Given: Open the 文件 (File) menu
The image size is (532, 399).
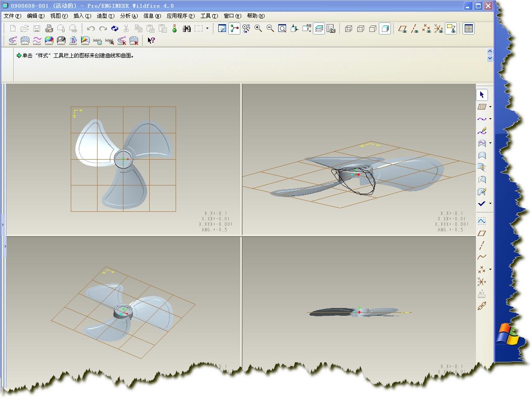Looking at the screenshot, I should tap(12, 16).
